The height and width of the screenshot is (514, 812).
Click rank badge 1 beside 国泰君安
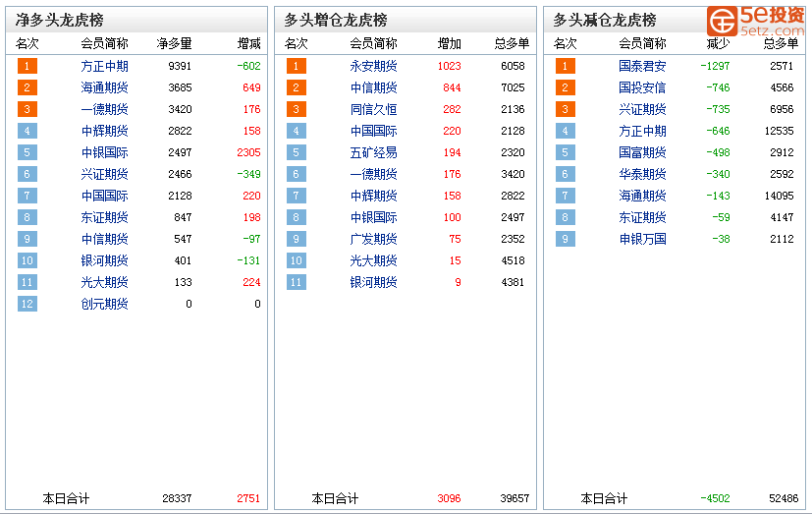[x=565, y=66]
